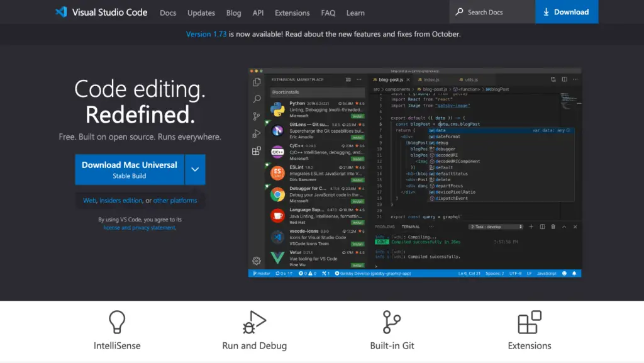Follow the Insiders edition link
Image resolution: width=644 pixels, height=363 pixels.
point(121,201)
